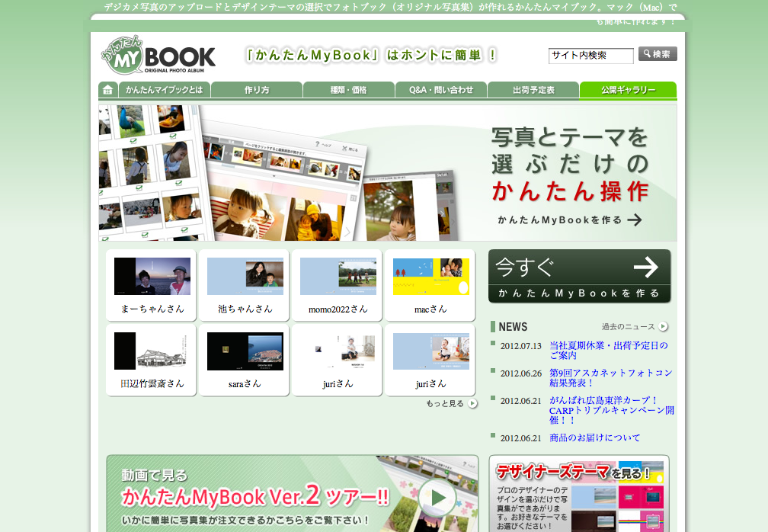This screenshot has width=768, height=532.
Task: Open the macさん yellow photobook thumbnail
Action: [x=430, y=277]
